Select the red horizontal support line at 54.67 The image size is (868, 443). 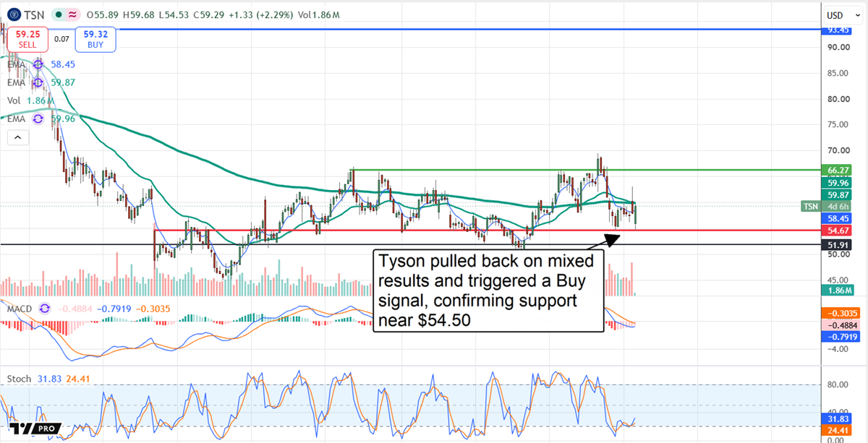click(x=488, y=231)
